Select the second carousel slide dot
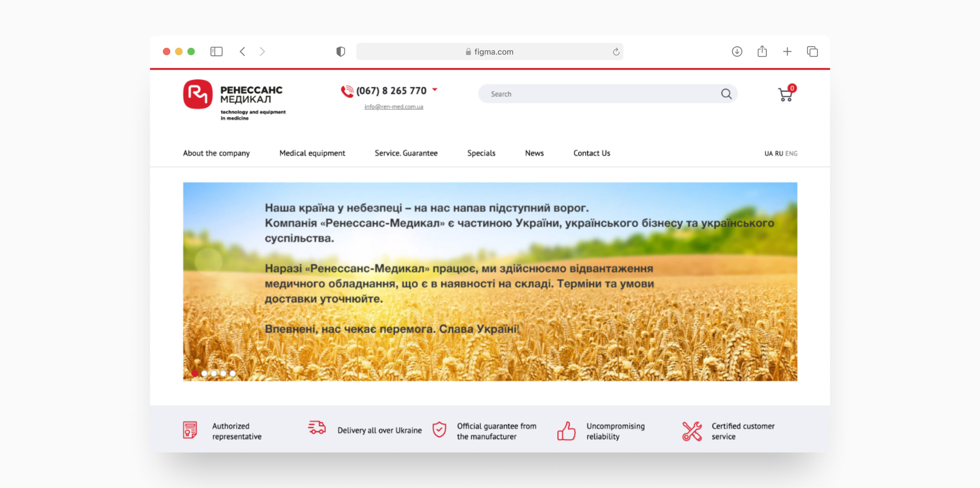The image size is (980, 488). (x=204, y=373)
